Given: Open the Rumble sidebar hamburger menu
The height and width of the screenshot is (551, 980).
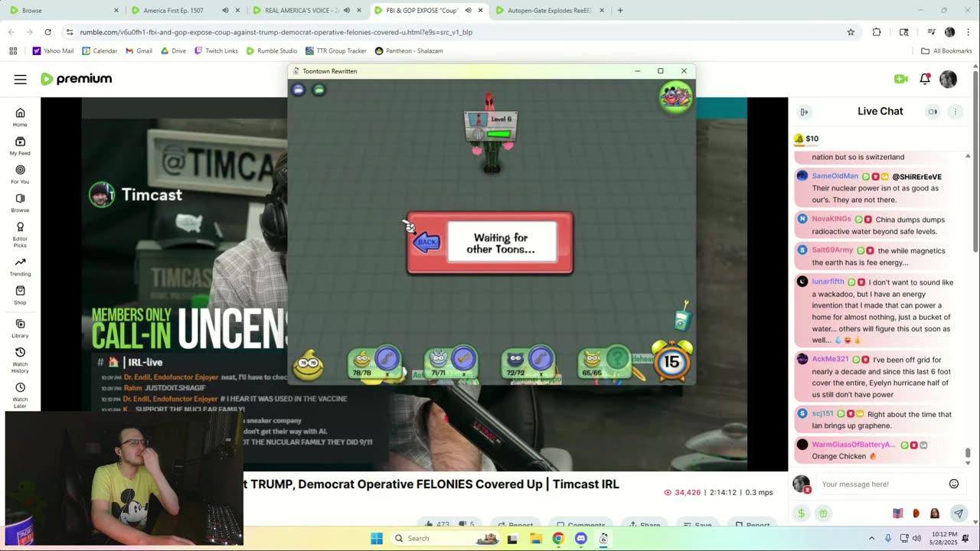Looking at the screenshot, I should 20,79.
